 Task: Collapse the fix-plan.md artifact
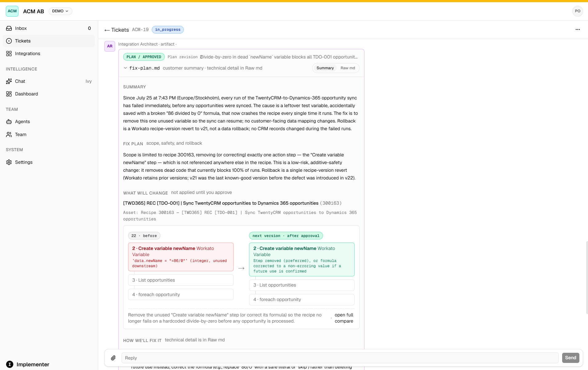[125, 68]
